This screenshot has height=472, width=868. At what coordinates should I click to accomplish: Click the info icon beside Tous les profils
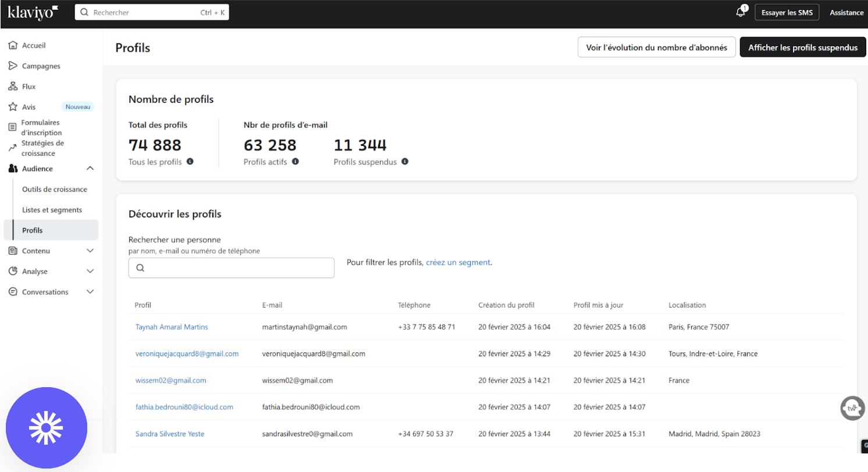click(x=190, y=162)
